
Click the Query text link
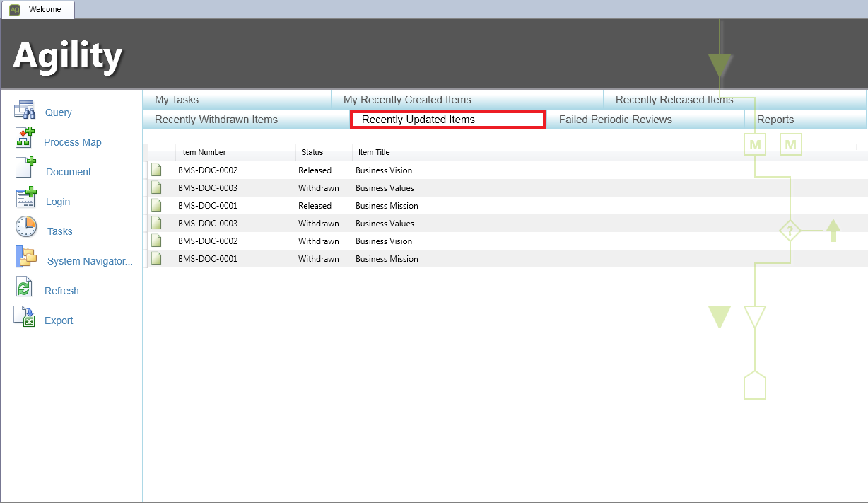click(59, 112)
